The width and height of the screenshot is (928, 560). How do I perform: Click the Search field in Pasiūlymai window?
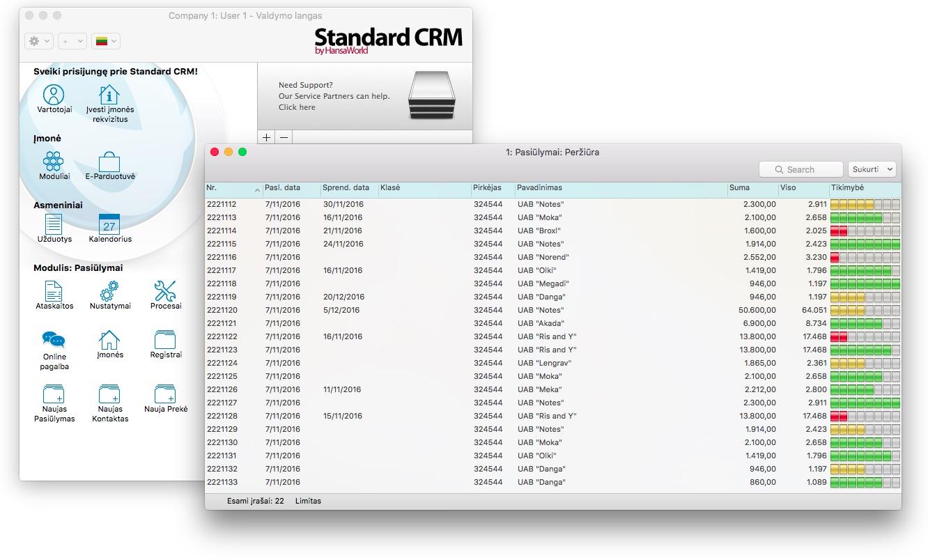[801, 169]
